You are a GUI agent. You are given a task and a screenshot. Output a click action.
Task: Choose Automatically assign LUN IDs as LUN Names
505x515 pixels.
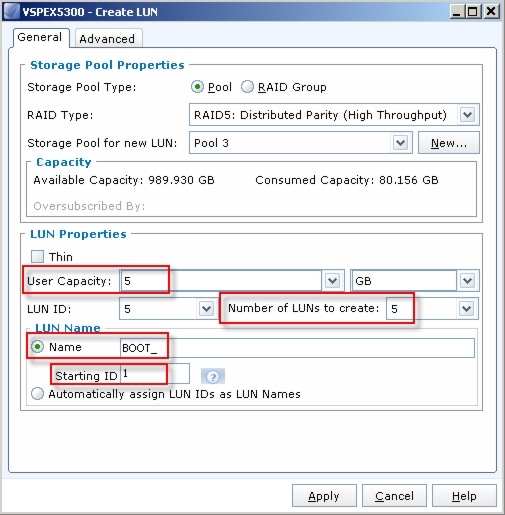pyautogui.click(x=37, y=394)
